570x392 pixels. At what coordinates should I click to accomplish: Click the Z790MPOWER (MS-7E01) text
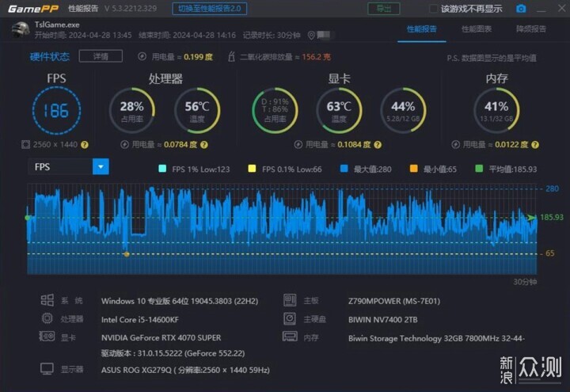[394, 301]
